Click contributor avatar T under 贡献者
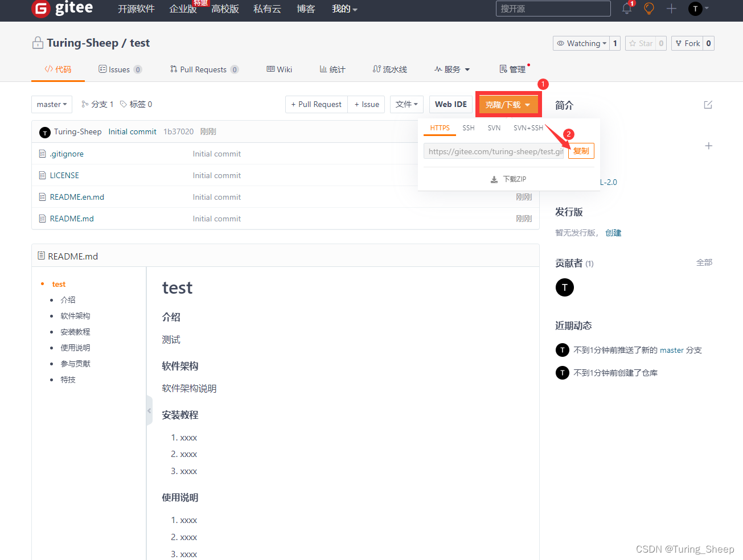Image resolution: width=743 pixels, height=560 pixels. tap(564, 287)
